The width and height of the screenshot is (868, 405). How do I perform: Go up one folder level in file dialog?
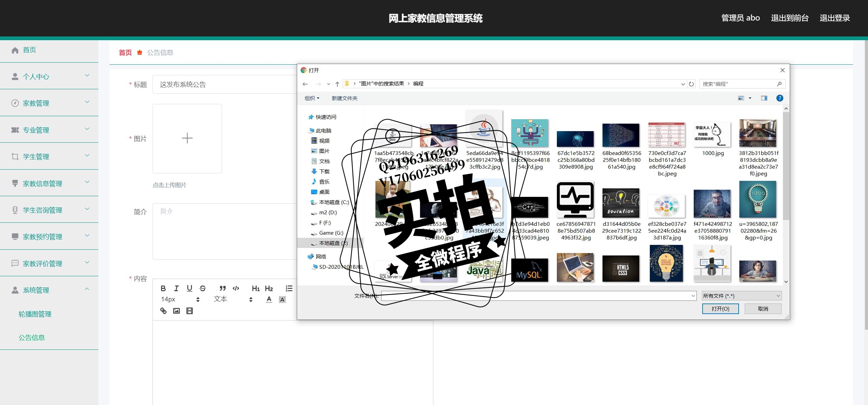pos(337,84)
